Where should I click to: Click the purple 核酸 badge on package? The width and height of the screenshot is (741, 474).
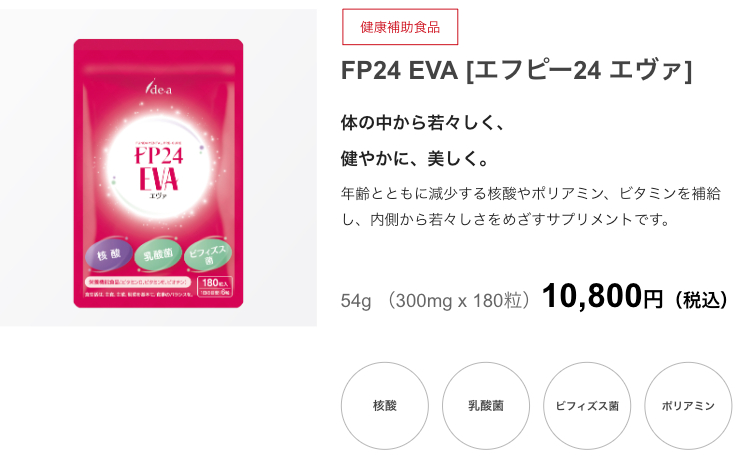(109, 255)
